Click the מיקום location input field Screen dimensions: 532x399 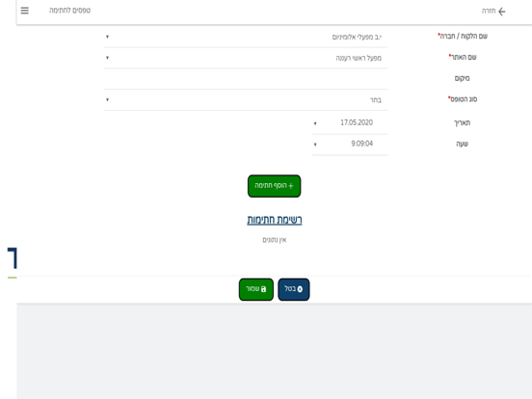click(246, 79)
